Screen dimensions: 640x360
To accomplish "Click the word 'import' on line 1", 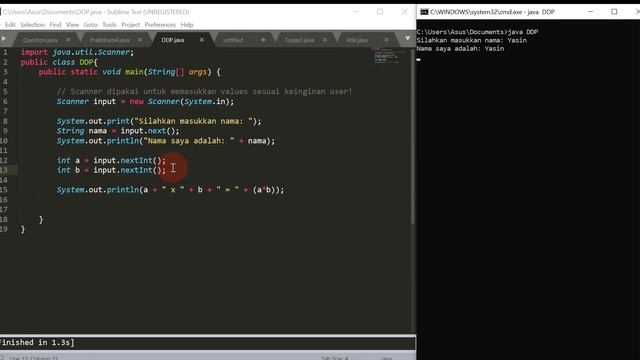I will [34, 52].
